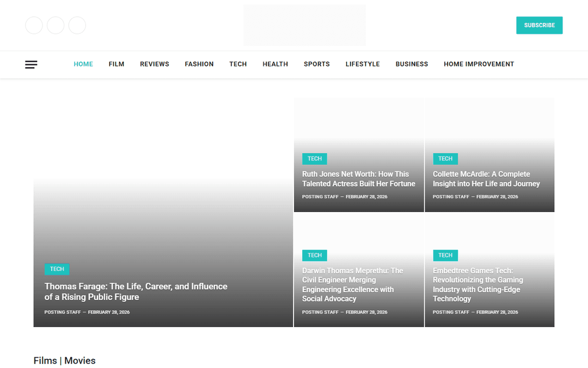This screenshot has height=368, width=588.
Task: Click the leftmost circular social icon in header
Action: 34,25
